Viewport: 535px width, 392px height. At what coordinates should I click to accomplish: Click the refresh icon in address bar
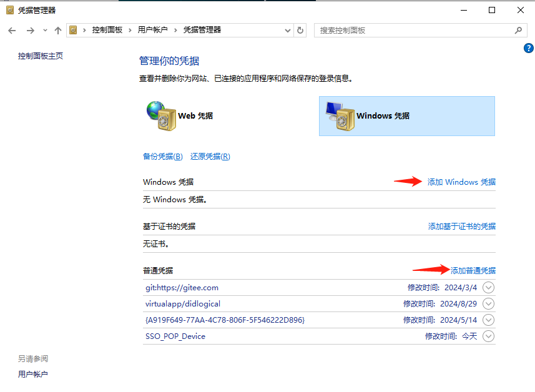pos(300,30)
